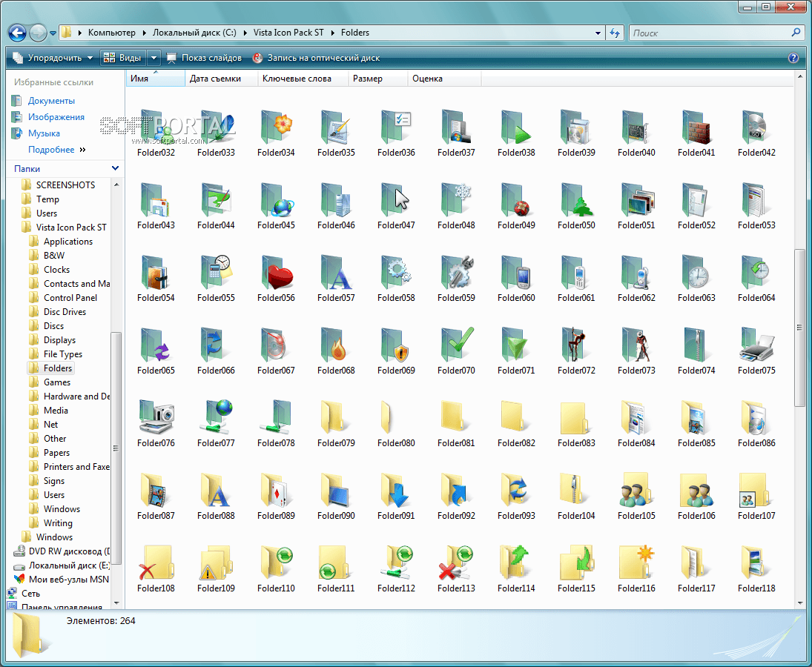Select the Folder109 warning folder icon

point(216,562)
